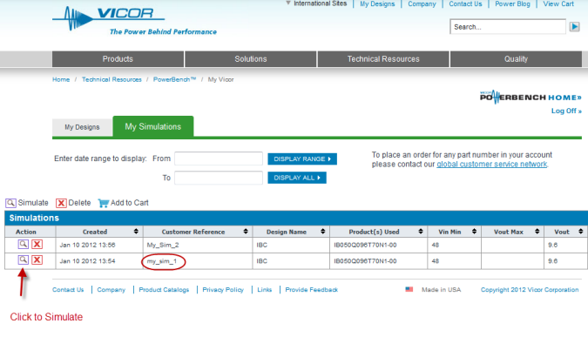Sort the table by Created column arrows

tap(135, 232)
